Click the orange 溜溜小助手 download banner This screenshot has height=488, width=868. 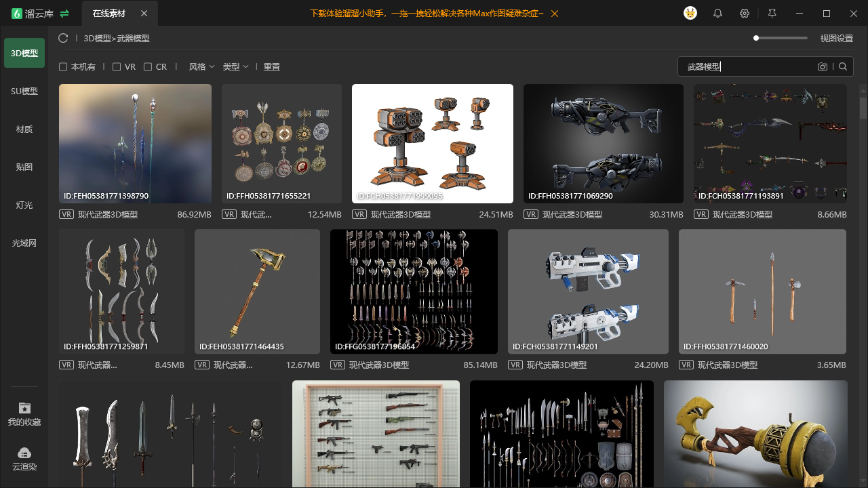[x=427, y=14]
